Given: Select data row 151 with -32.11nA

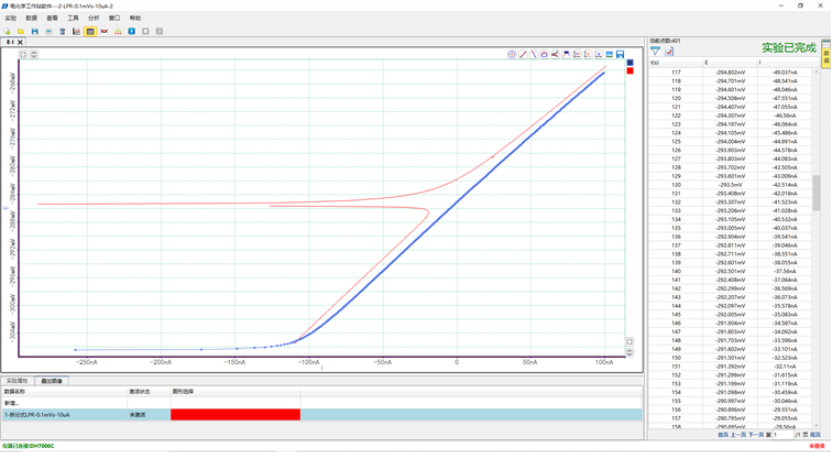Looking at the screenshot, I should click(730, 366).
